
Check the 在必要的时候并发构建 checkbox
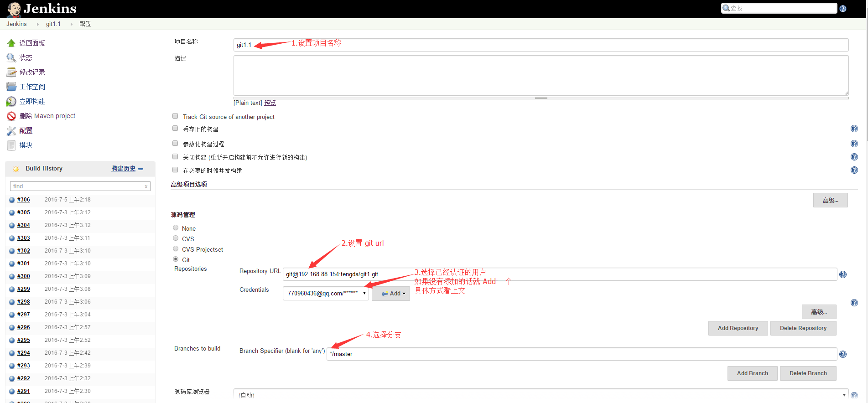click(x=175, y=170)
